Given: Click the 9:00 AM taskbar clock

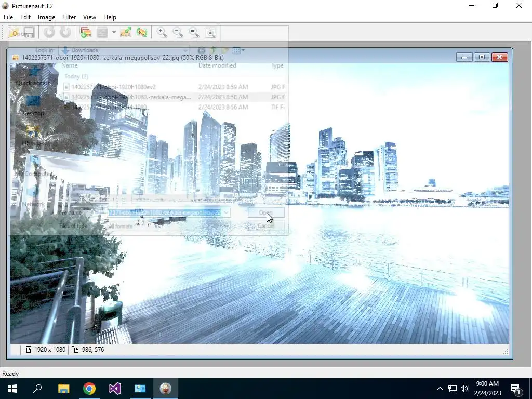Looking at the screenshot, I should (x=487, y=384).
